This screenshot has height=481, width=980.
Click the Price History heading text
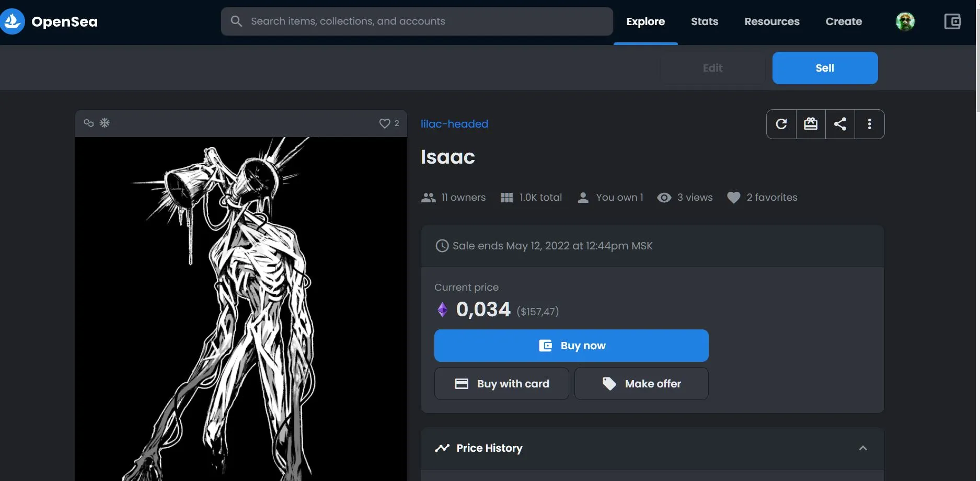point(489,448)
